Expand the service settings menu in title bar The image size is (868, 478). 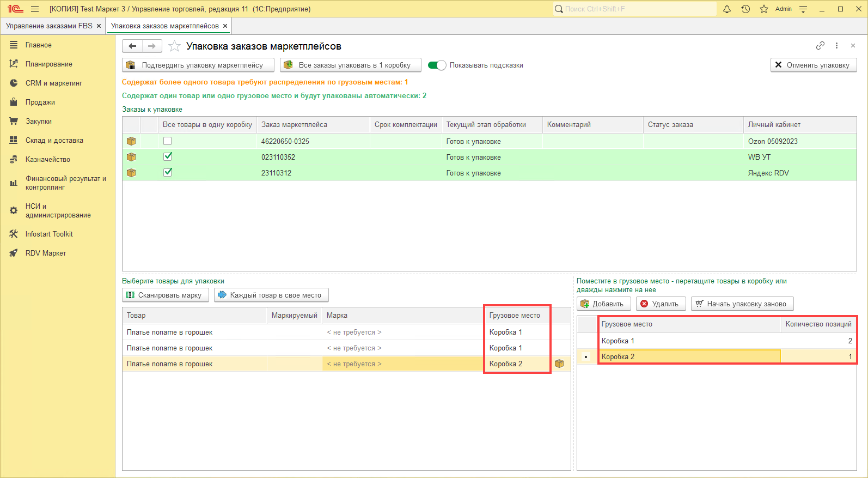(803, 9)
